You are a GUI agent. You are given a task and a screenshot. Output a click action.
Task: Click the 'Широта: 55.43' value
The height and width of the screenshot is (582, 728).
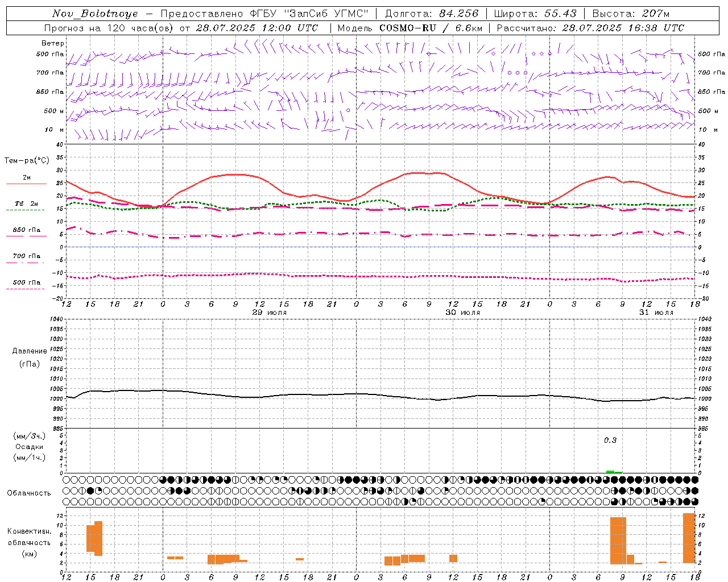click(x=535, y=13)
